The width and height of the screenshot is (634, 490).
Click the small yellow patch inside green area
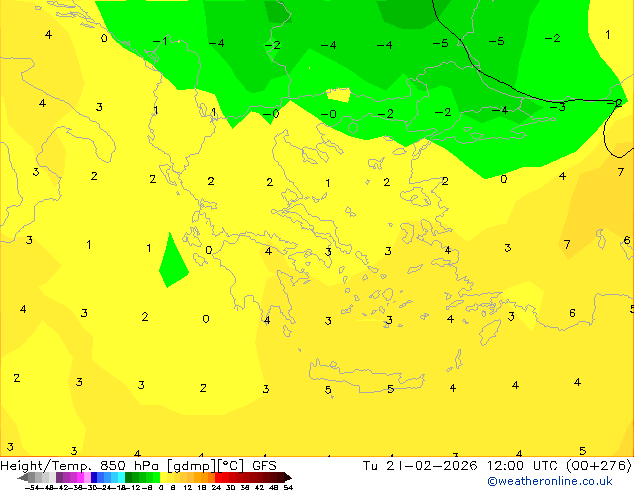338,95
